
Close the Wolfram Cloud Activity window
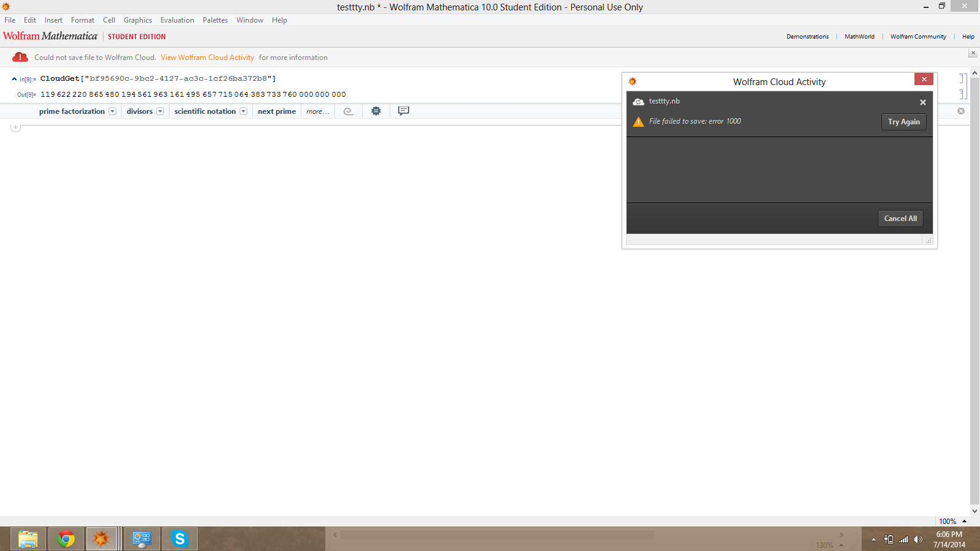coord(924,79)
